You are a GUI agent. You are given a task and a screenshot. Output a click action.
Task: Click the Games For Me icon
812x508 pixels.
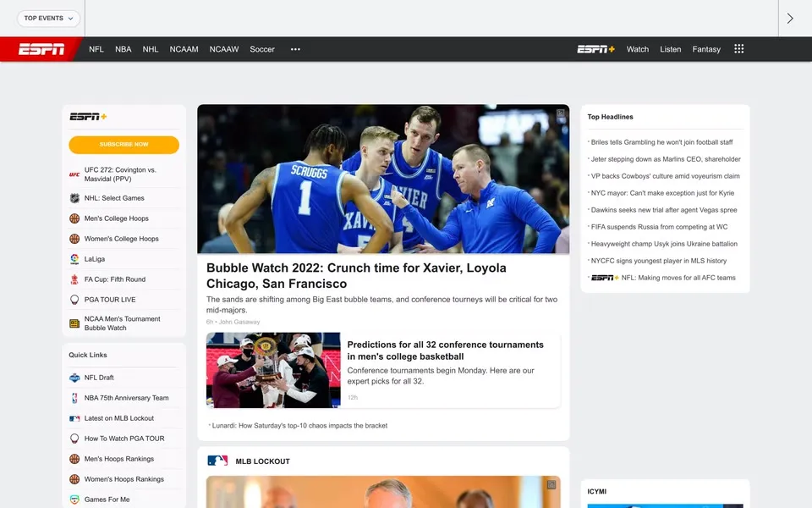click(74, 500)
